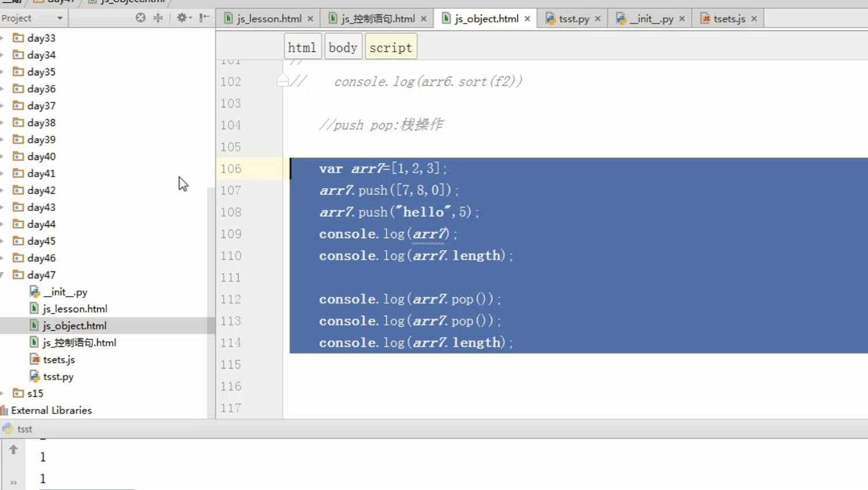Select the day34 folder
The height and width of the screenshot is (490, 868).
[41, 55]
